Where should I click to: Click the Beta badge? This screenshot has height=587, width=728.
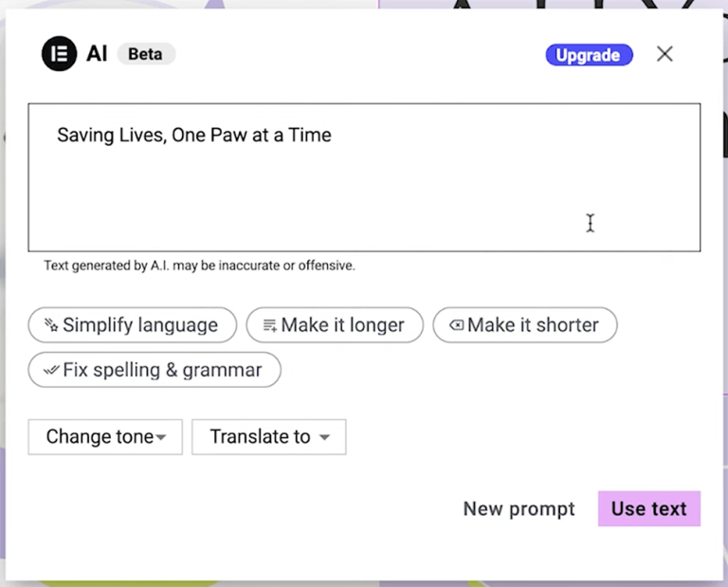click(145, 54)
